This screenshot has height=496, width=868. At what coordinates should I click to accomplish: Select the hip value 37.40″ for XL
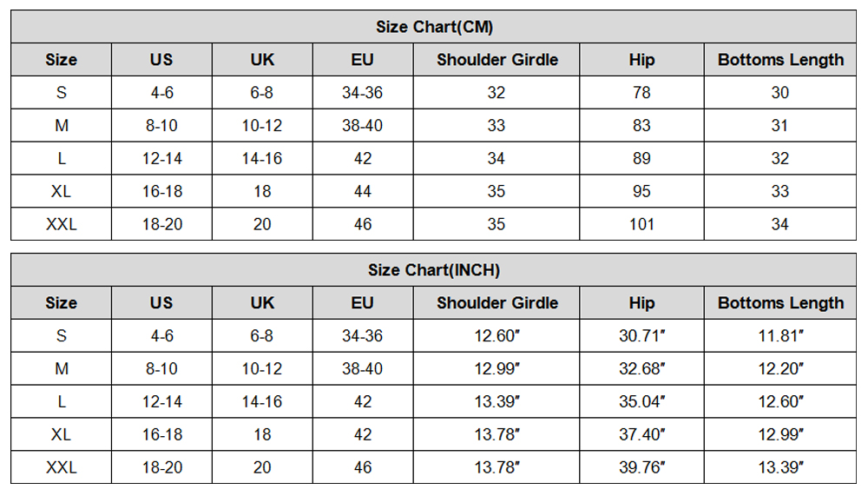(641, 434)
